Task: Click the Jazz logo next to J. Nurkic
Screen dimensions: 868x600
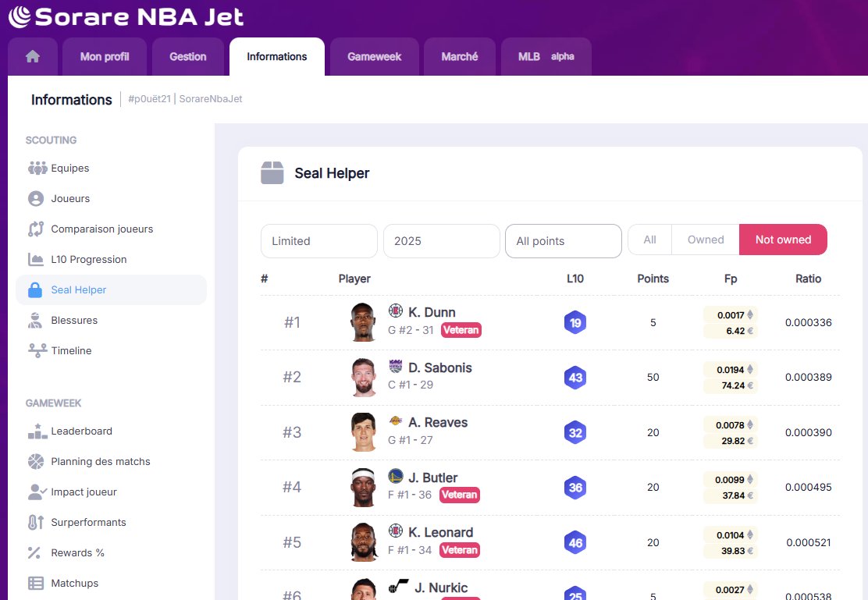Action: (x=398, y=586)
